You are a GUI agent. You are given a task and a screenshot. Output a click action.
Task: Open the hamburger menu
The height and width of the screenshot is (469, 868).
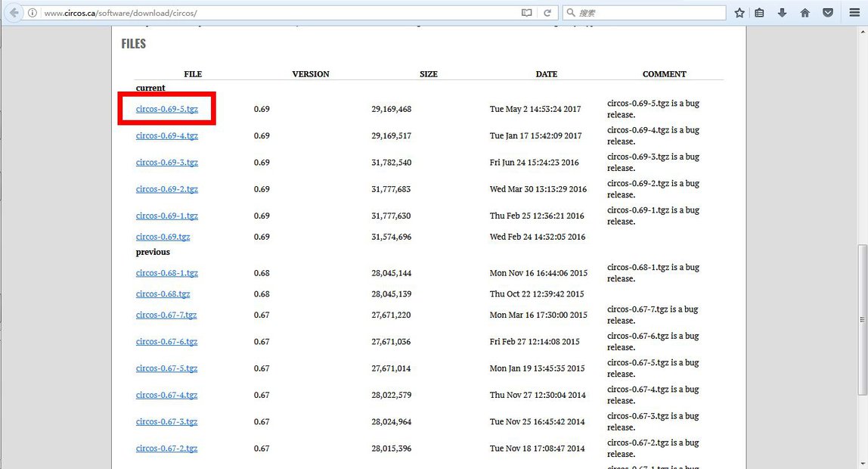854,12
